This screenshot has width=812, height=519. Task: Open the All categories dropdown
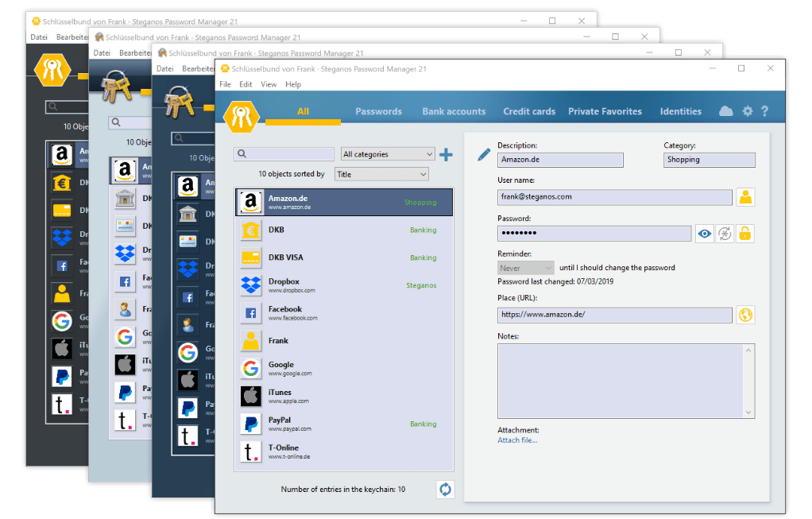point(388,154)
